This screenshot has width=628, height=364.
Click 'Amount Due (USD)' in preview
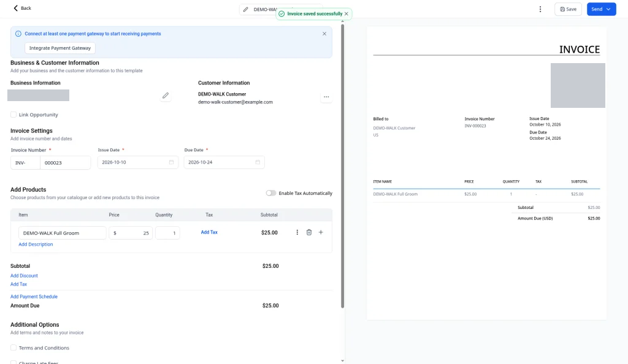coord(535,218)
